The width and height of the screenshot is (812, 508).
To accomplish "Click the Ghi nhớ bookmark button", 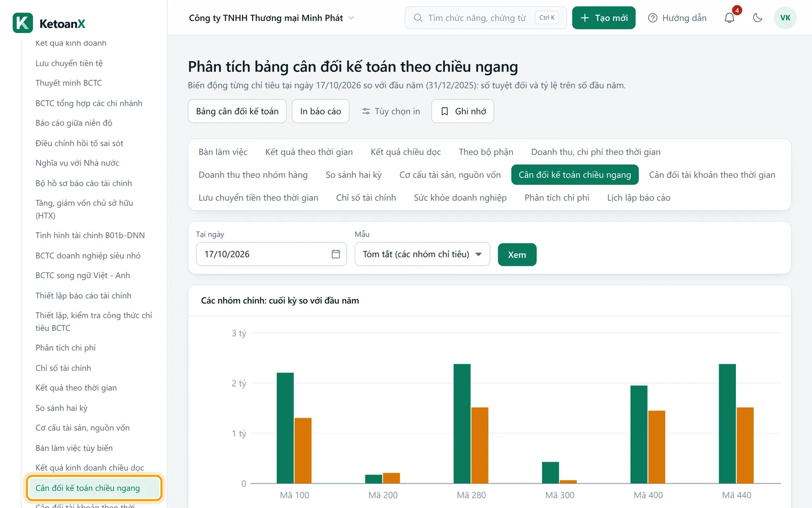I will pos(462,111).
